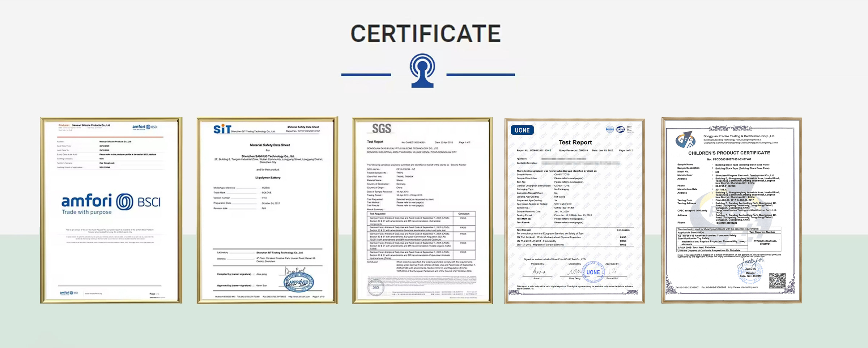Screen dimensions: 868x348
Task: Click 'Trade with purpose' tagline text
Action: coord(87,212)
